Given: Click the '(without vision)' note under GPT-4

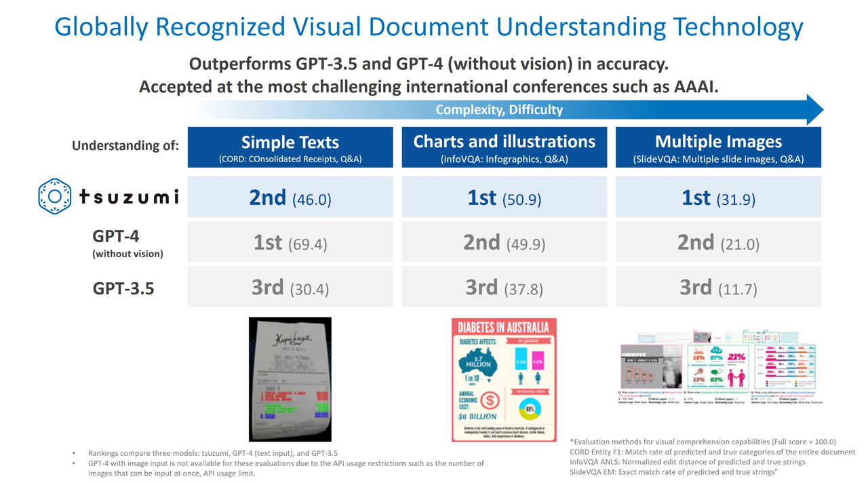Looking at the screenshot, I should click(x=128, y=254).
